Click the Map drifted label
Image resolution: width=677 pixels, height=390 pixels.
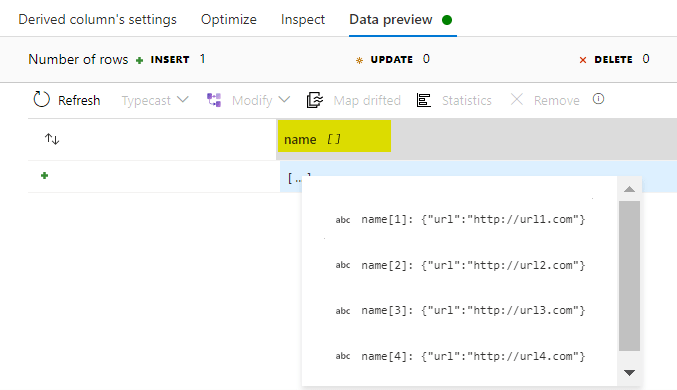pos(367,101)
